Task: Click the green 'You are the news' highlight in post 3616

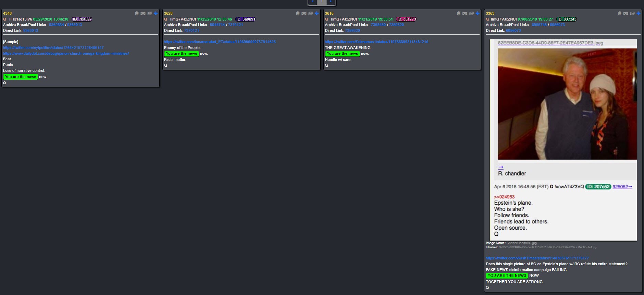Action: tap(343, 53)
